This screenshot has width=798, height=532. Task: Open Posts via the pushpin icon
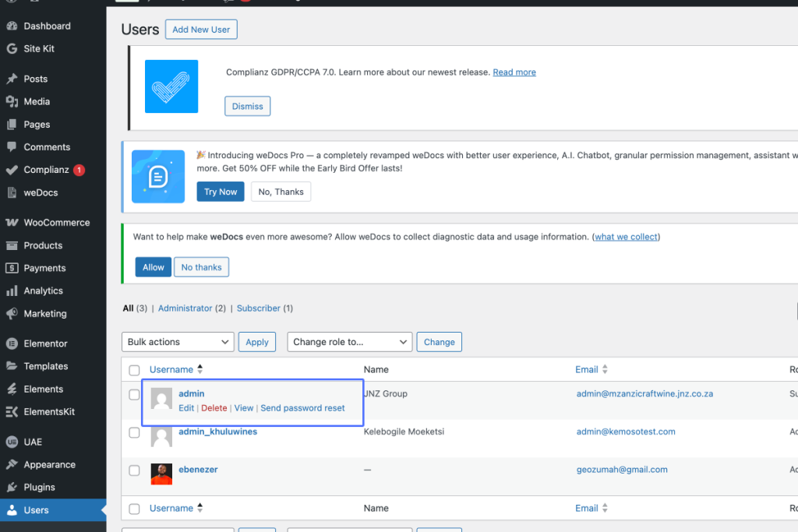pos(12,79)
